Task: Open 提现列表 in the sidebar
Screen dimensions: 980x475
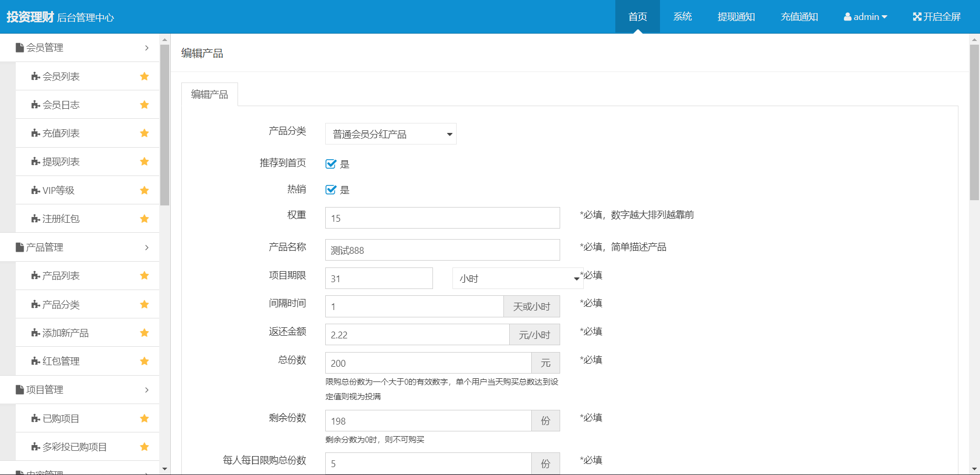Action: [87, 162]
